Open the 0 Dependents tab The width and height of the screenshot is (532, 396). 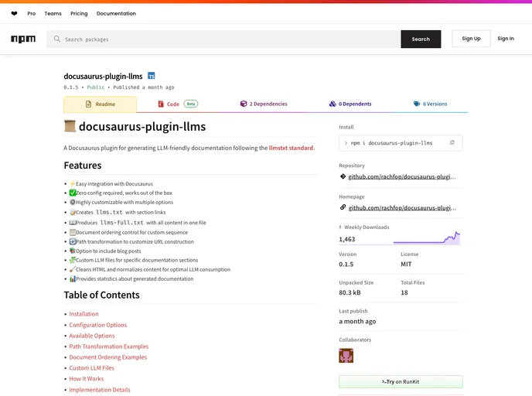click(x=350, y=104)
